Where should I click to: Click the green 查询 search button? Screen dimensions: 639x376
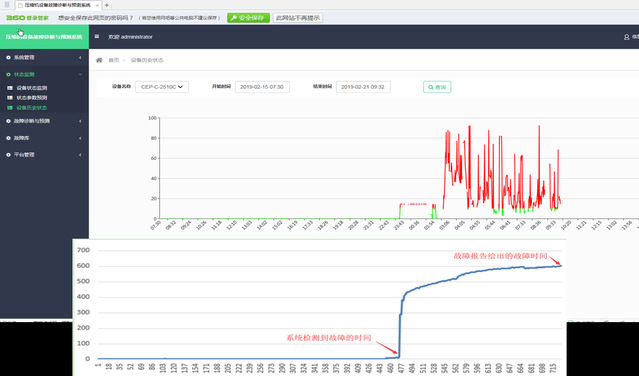437,87
